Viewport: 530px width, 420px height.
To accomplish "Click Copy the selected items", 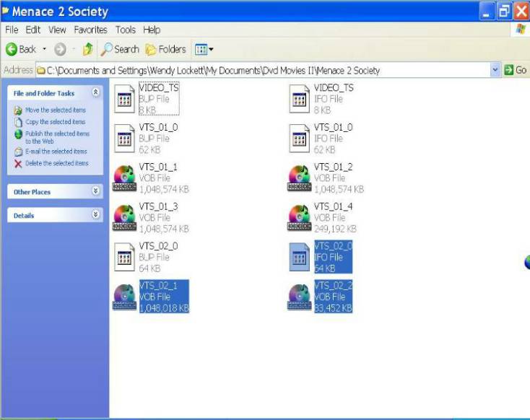I will [x=50, y=122].
